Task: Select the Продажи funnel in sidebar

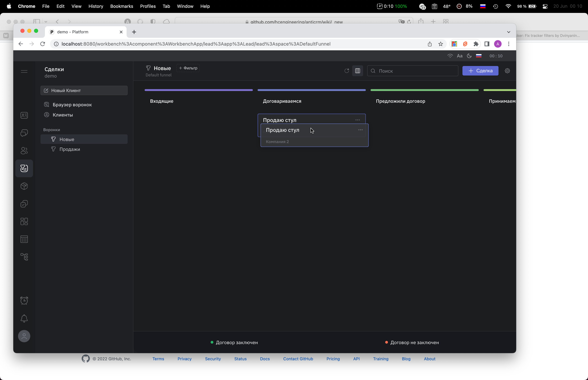Action: [84, 149]
